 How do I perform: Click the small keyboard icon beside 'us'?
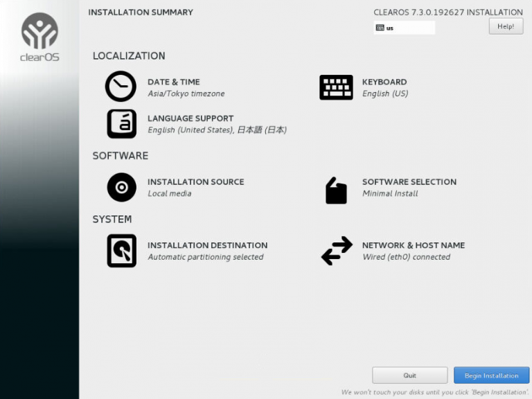point(380,28)
